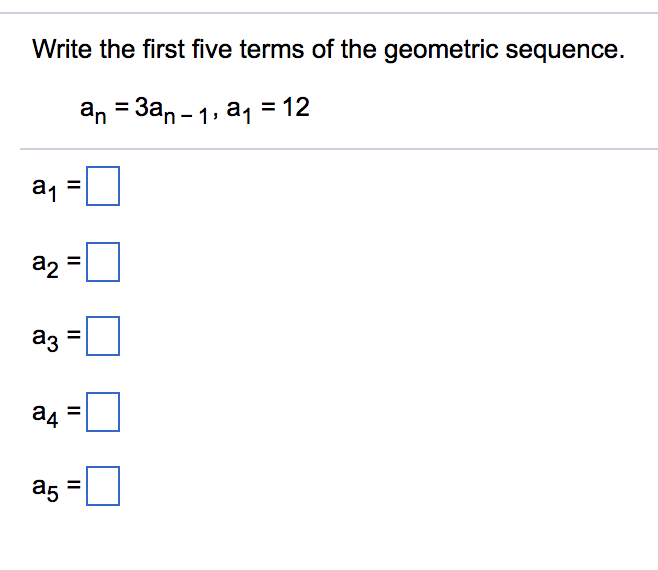Click into the a4 answer box
Image resolution: width=658 pixels, height=570 pixels.
tap(103, 411)
